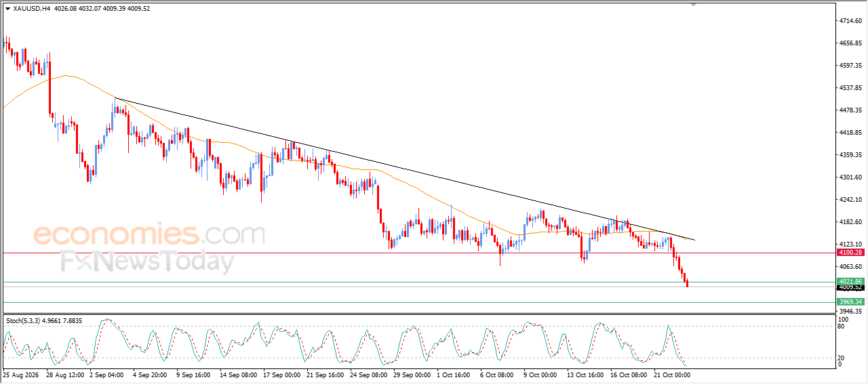The height and width of the screenshot is (384, 868).
Task: Click the 14 Sep 08:00 time label
Action: pos(239,375)
